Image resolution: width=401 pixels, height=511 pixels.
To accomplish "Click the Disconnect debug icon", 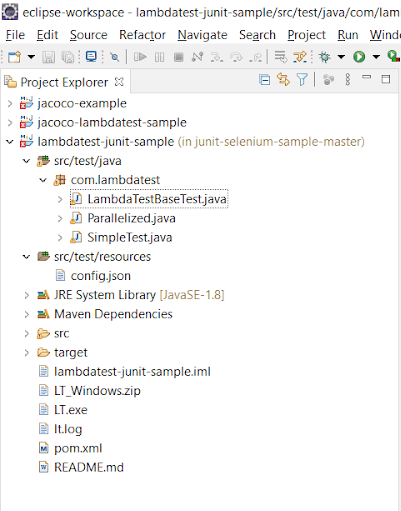I will click(197, 57).
